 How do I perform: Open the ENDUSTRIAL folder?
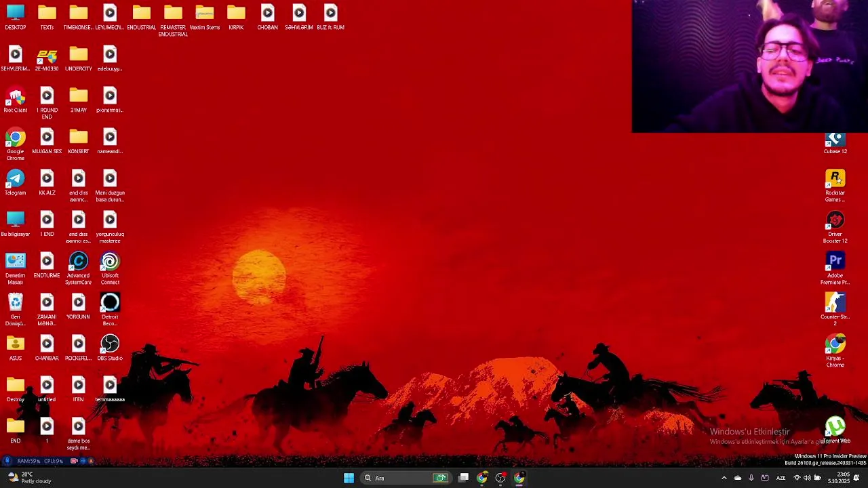[141, 18]
